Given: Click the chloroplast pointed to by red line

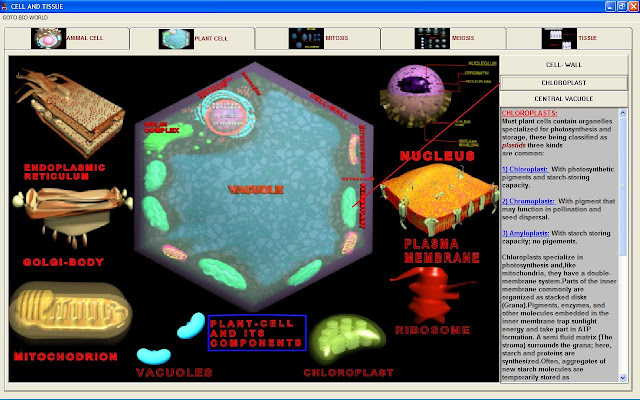Looking at the screenshot, I should [x=349, y=207].
